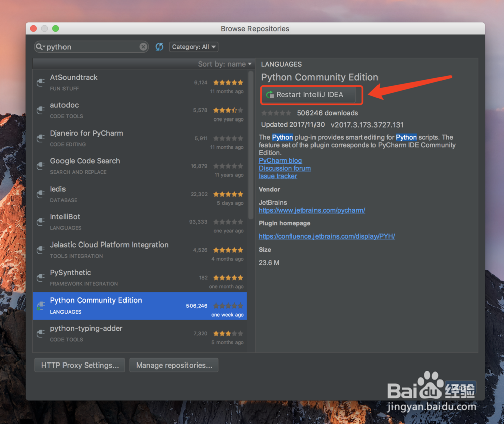Open HTTP Proxy Settings
Screen dimensions: 504x424
[80, 365]
